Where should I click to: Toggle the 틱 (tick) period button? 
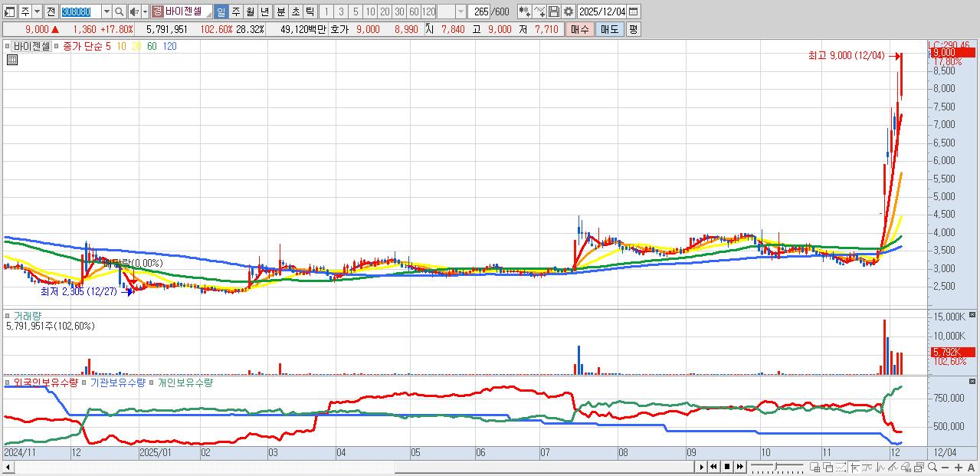310,11
